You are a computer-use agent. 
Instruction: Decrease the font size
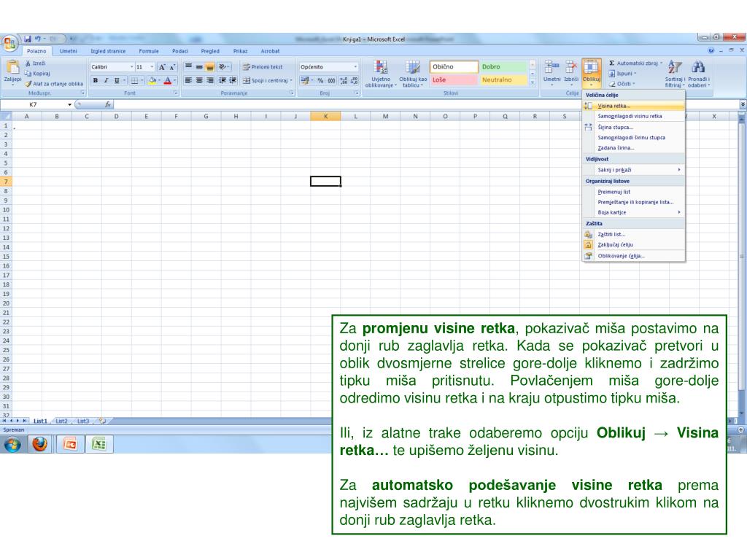pos(172,67)
